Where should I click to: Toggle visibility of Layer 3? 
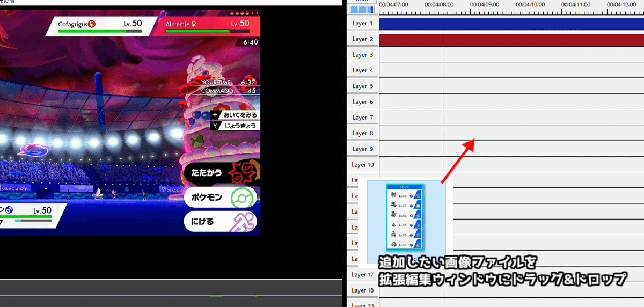coord(362,55)
